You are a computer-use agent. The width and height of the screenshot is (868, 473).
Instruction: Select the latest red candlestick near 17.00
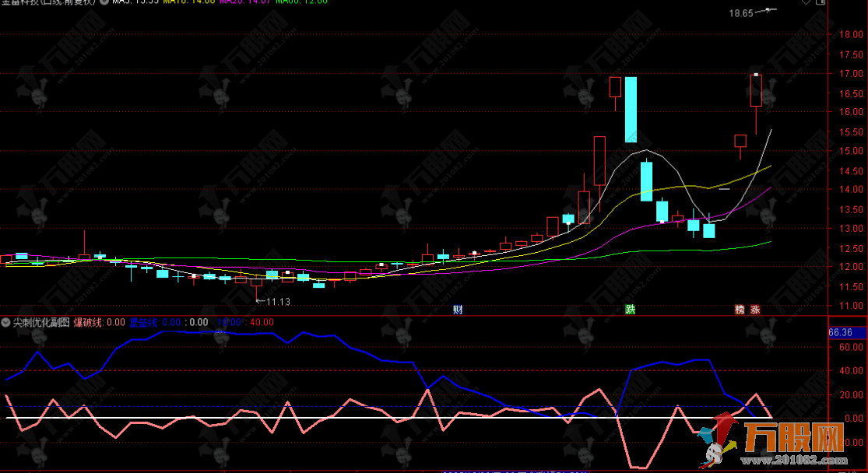coord(755,90)
